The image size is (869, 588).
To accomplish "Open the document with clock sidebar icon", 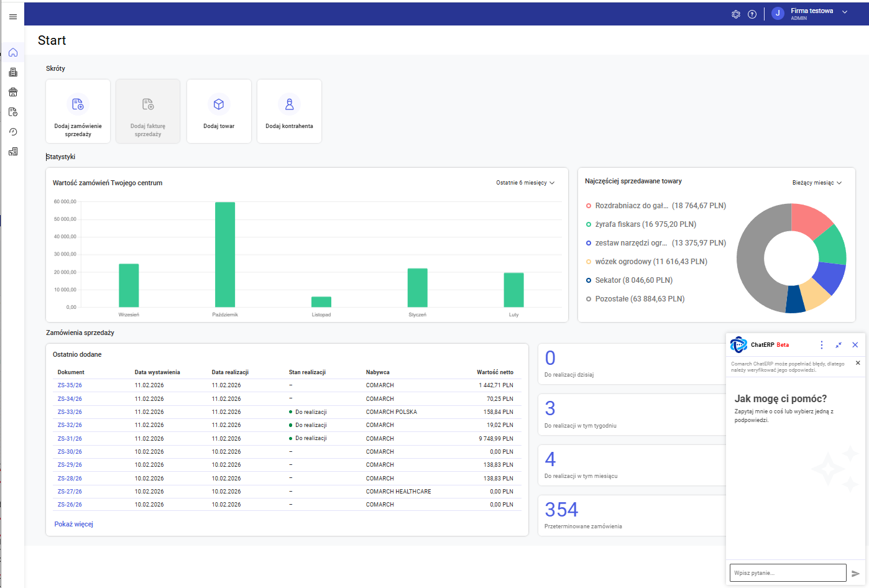I will (12, 112).
